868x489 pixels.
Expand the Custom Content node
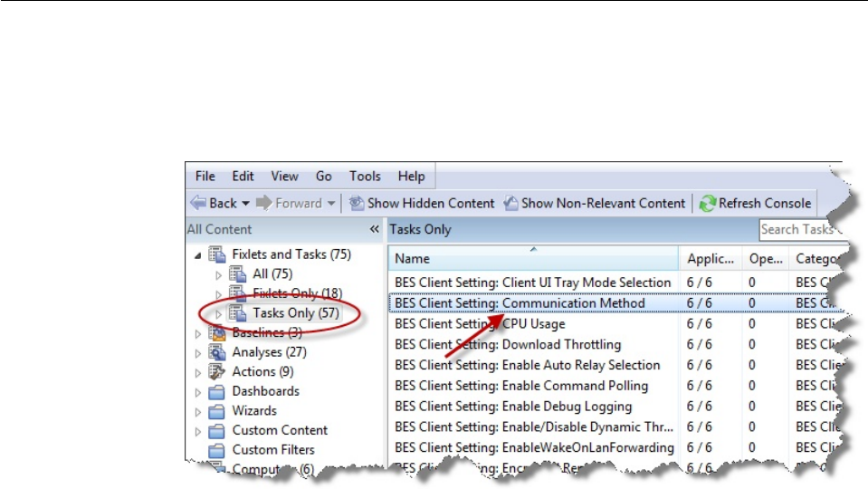point(197,432)
